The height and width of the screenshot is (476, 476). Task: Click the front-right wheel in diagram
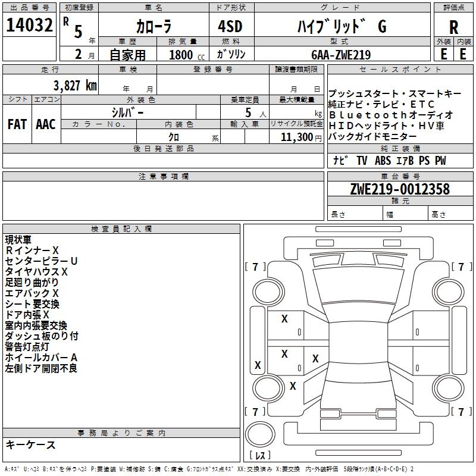pos(449,292)
